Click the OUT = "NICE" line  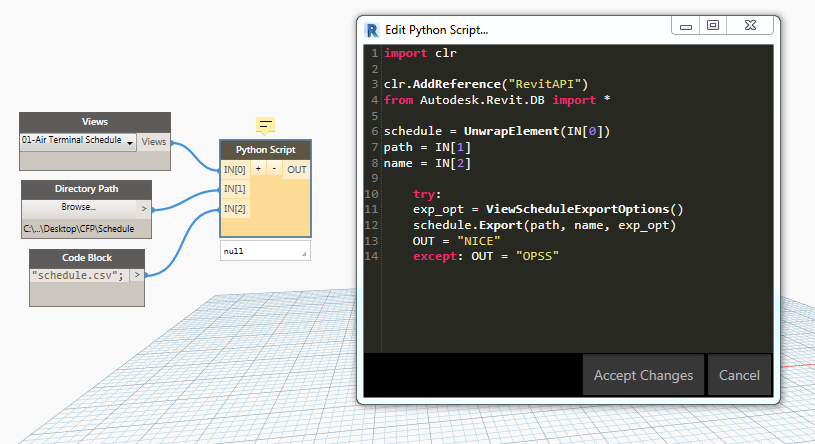tap(456, 241)
